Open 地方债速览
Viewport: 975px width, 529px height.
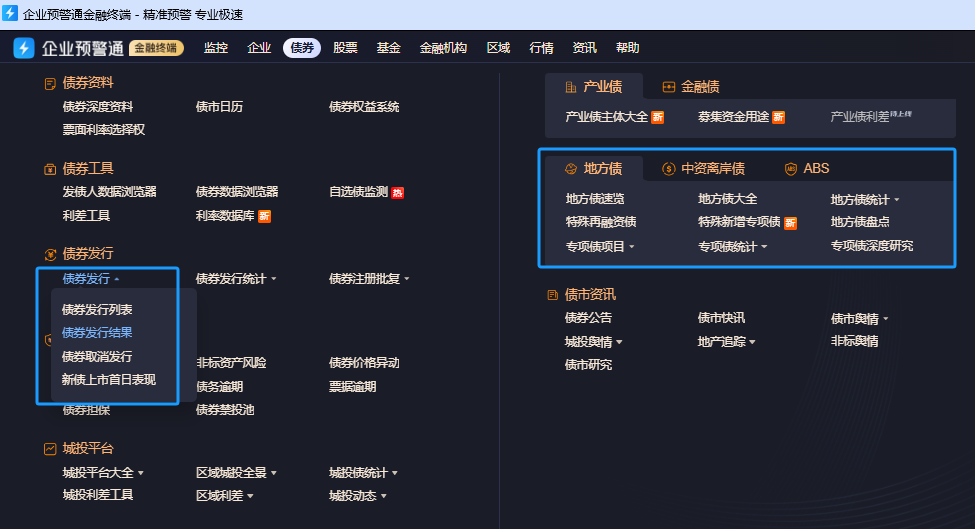[x=595, y=199]
